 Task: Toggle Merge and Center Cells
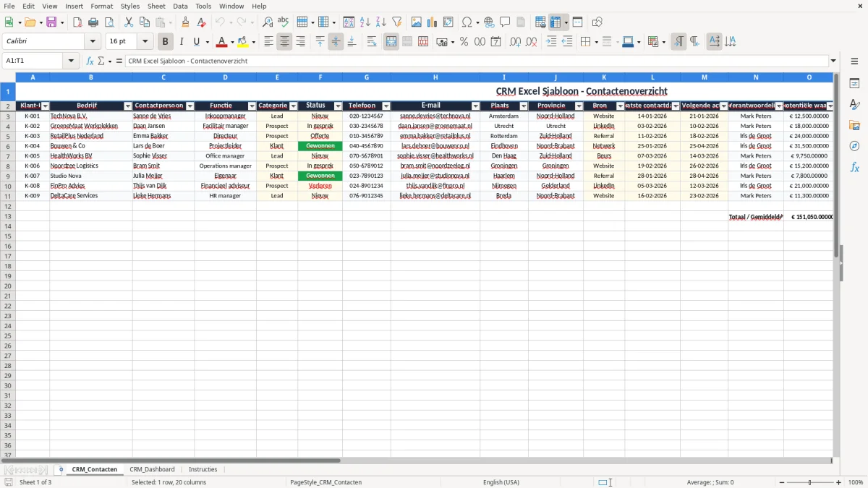(x=391, y=42)
